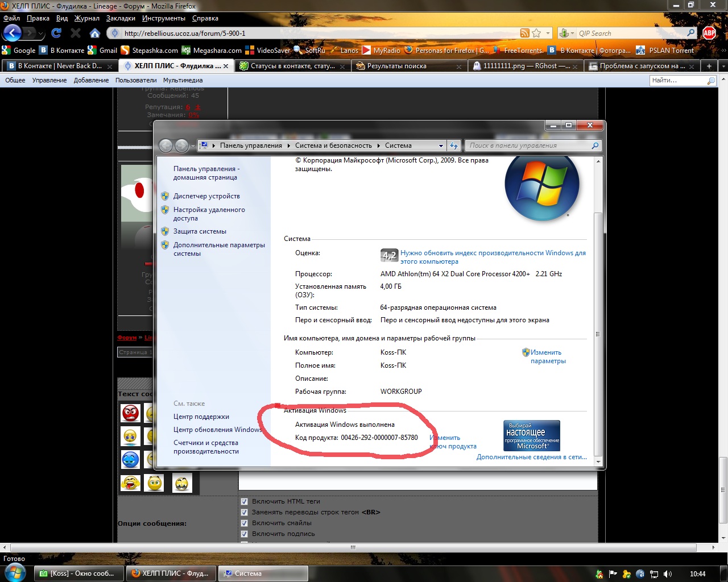Toggle 'Включить смайлы' checkbox

click(x=244, y=523)
